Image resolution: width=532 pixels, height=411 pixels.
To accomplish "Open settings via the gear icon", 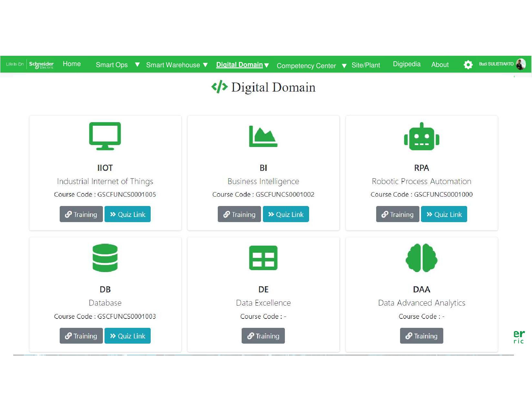I will coord(468,64).
